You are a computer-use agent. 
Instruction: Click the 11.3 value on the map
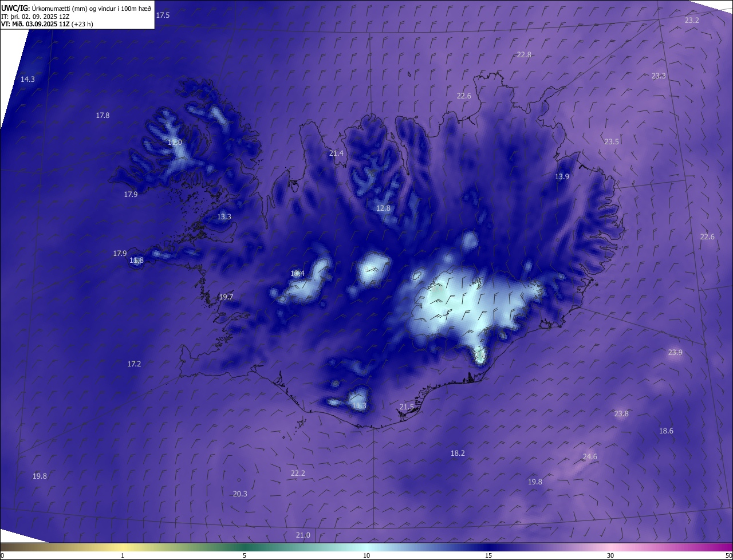359,406
